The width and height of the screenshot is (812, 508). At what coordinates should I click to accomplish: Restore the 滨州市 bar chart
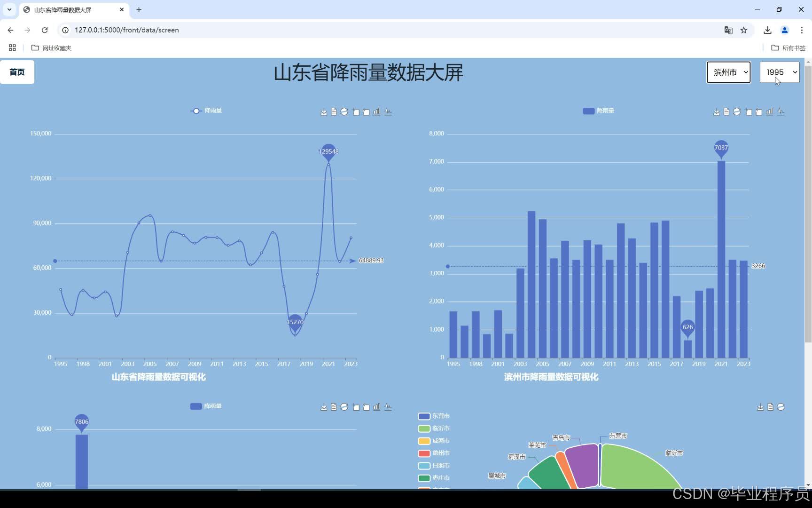click(x=737, y=111)
